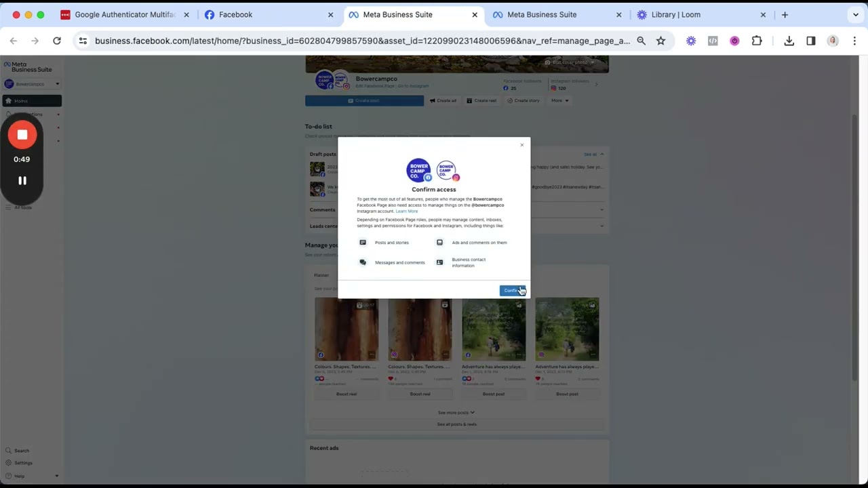Image resolution: width=868 pixels, height=488 pixels.
Task: Open the Bowercampco account dropdown
Action: [x=32, y=84]
